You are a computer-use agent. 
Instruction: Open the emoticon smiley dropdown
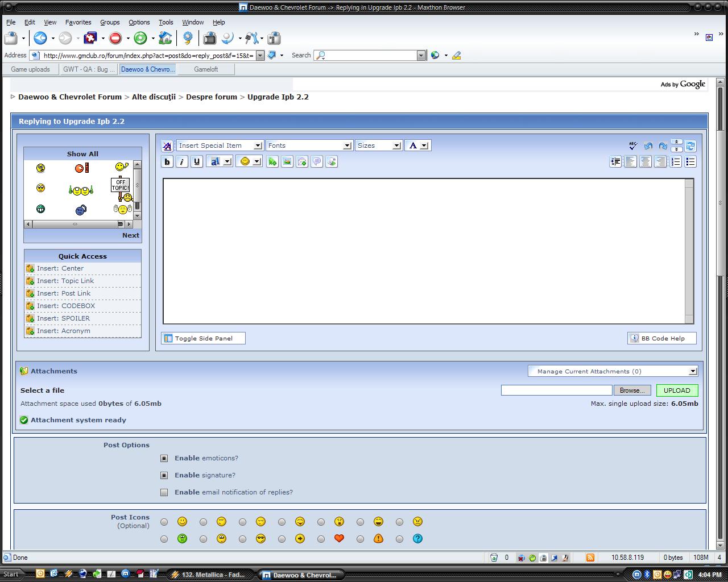pos(249,162)
